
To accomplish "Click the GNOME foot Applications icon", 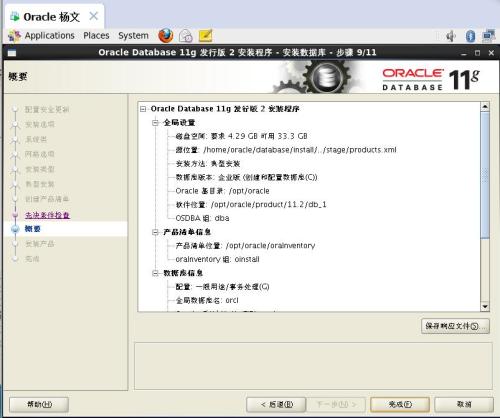I will pos(14,36).
